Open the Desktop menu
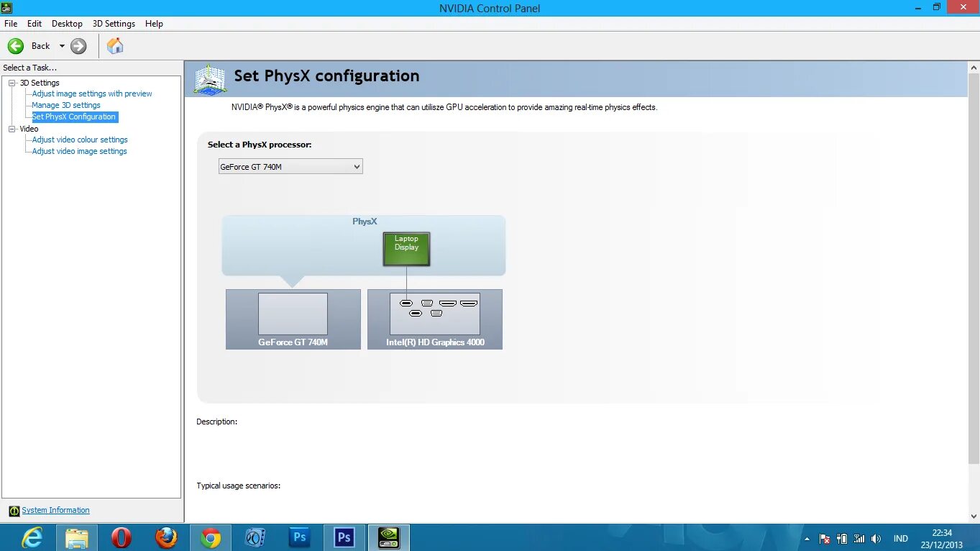 (67, 24)
